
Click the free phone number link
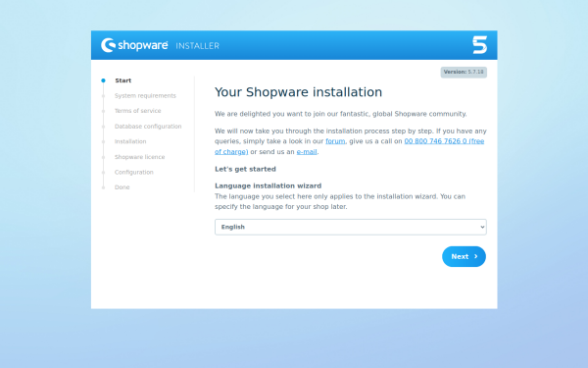[x=444, y=141]
